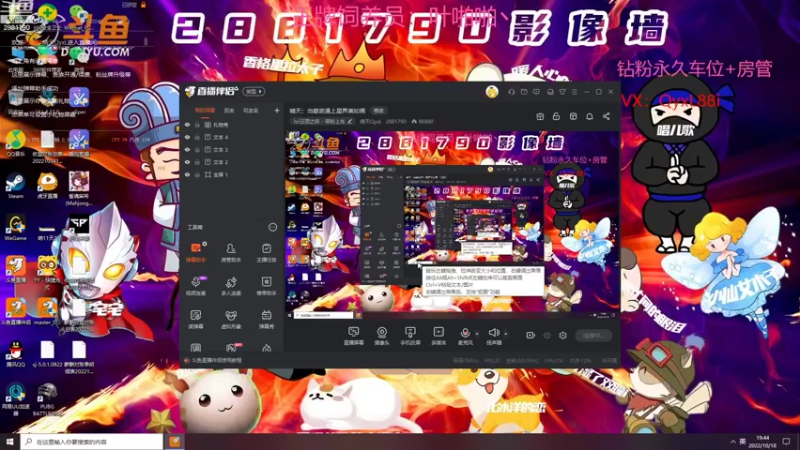Hide the 全屏 1 layer with its eye icon

(x=187, y=174)
